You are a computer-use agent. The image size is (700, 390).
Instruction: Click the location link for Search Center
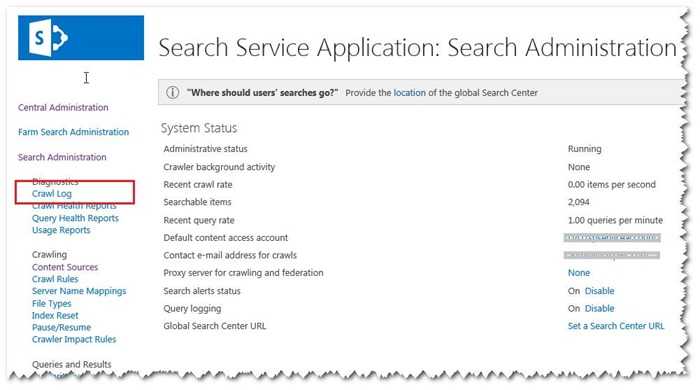click(x=409, y=93)
